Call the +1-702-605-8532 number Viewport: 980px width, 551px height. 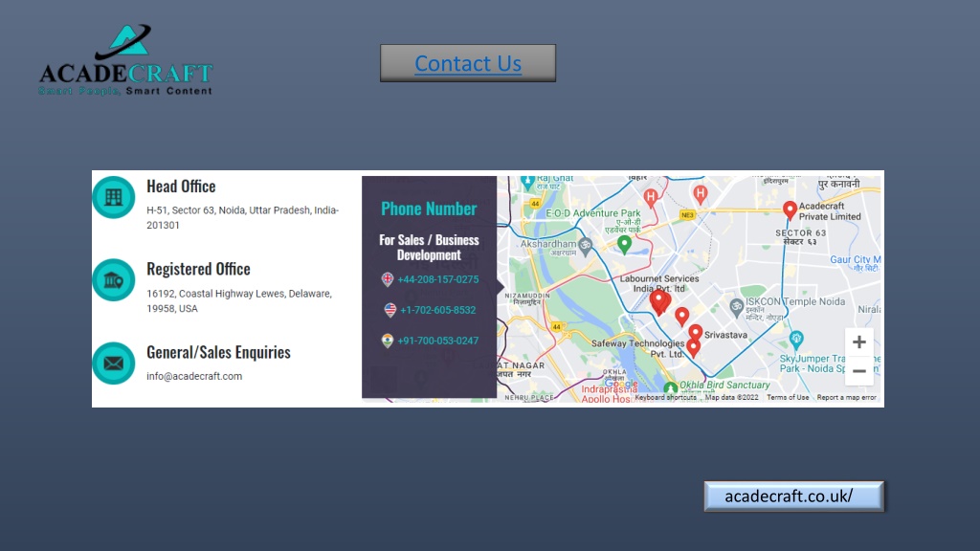(438, 310)
